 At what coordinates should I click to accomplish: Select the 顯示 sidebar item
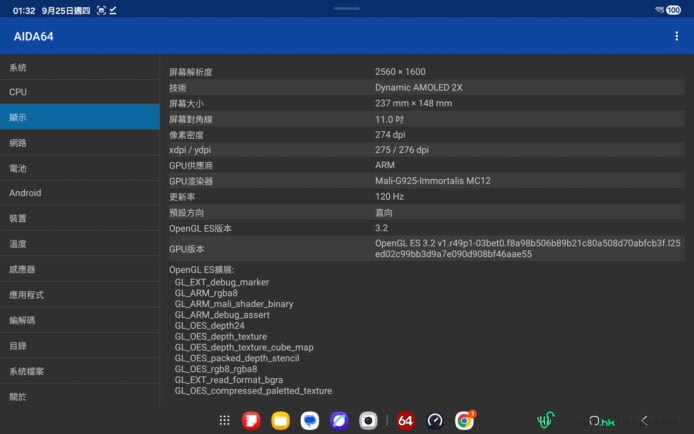click(x=80, y=117)
